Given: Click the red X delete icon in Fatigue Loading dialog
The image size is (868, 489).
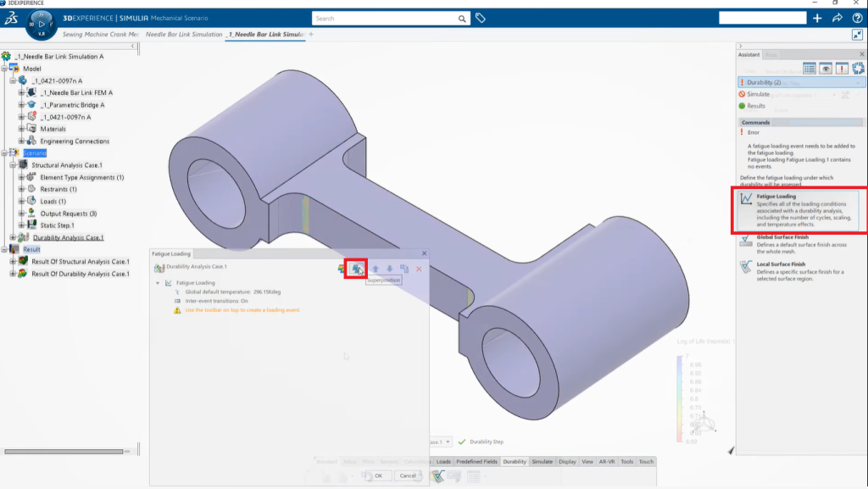Looking at the screenshot, I should coord(419,268).
